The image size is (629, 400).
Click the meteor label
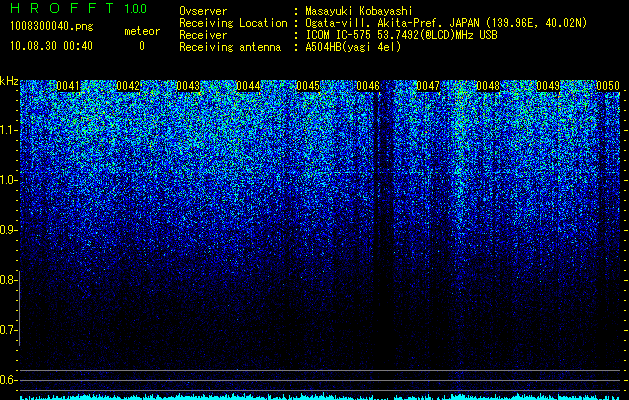coord(142,31)
